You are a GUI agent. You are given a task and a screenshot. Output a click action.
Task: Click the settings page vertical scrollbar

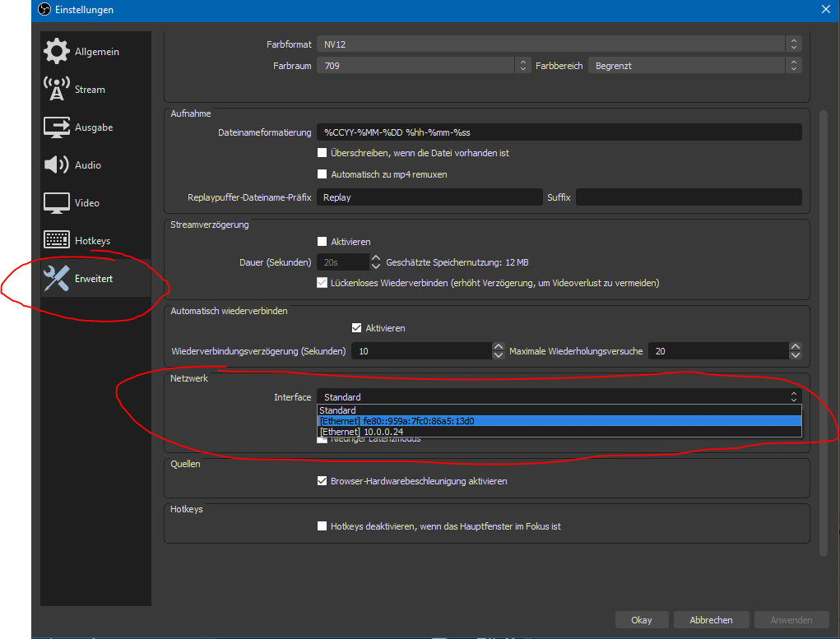point(824,333)
